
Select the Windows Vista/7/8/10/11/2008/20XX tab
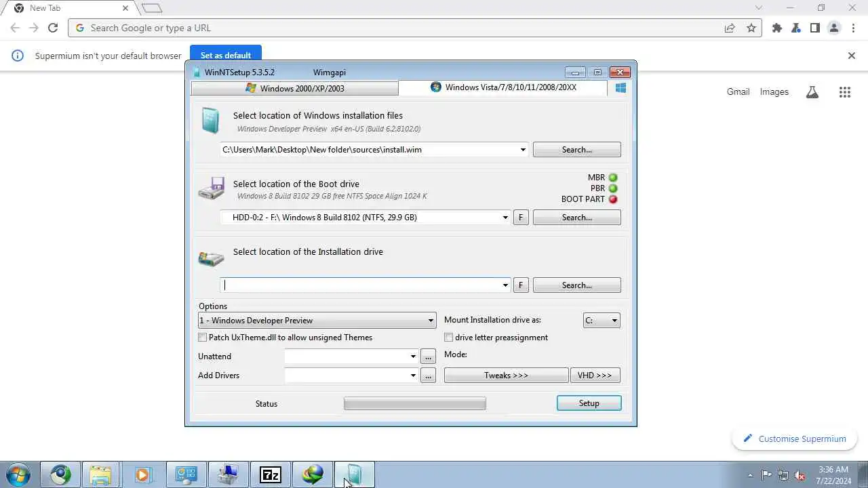tap(502, 87)
